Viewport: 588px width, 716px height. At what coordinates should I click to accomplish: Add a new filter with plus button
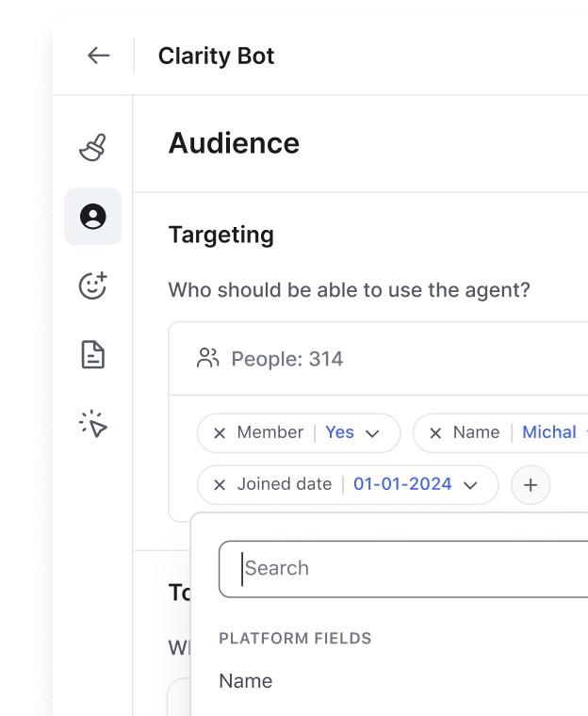click(x=531, y=485)
